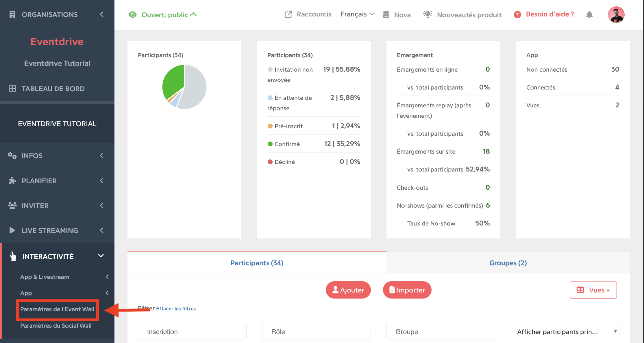Click the Vues count 2 in App card
The image size is (644, 343).
tap(617, 105)
